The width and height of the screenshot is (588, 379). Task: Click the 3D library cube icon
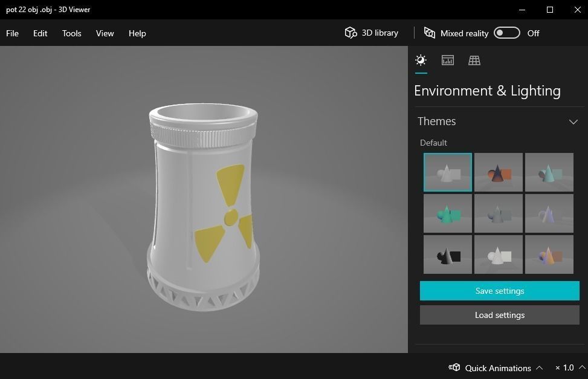pos(351,33)
